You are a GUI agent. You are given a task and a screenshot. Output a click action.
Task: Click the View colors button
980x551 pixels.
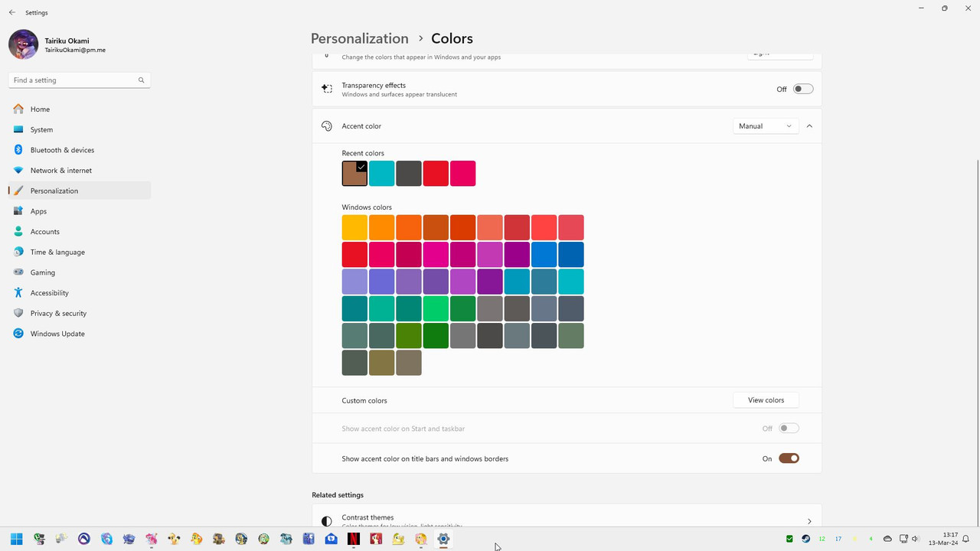(766, 400)
